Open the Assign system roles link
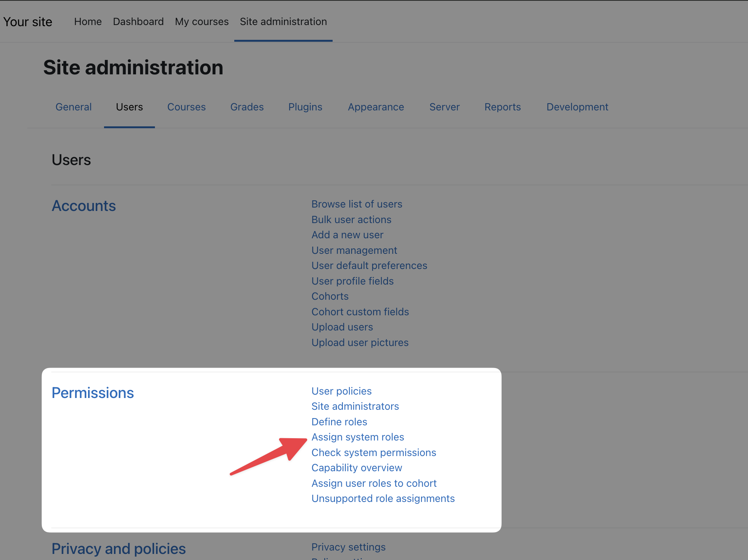This screenshot has height=560, width=748. [357, 437]
